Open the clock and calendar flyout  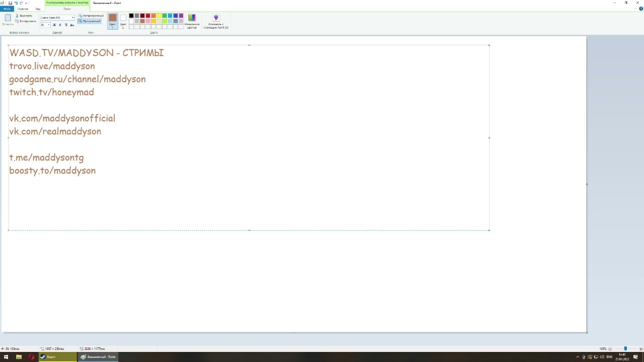[622, 357]
